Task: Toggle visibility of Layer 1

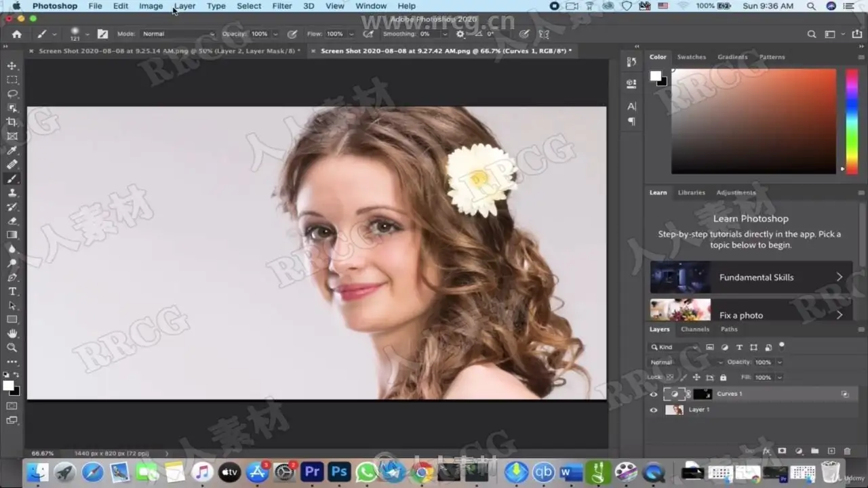Action: point(654,410)
